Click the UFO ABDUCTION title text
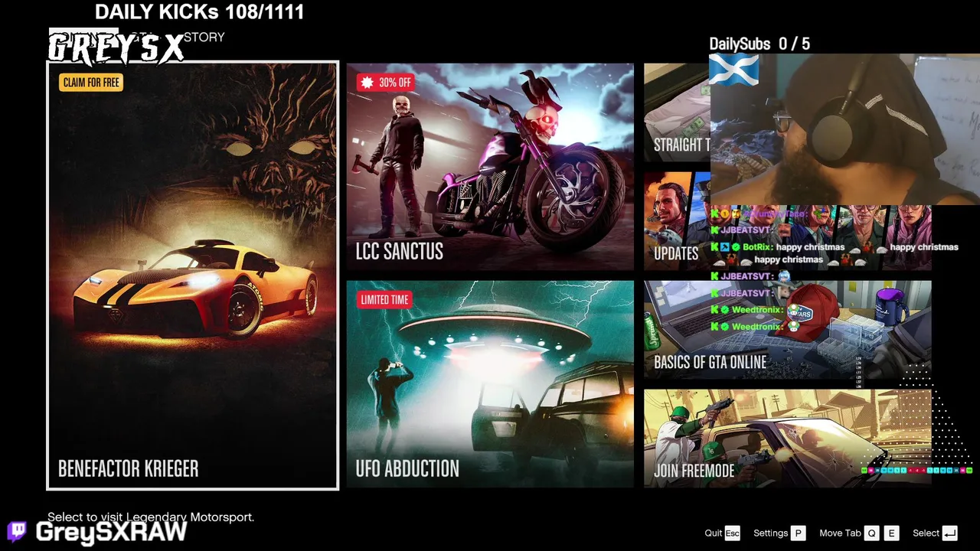The height and width of the screenshot is (551, 980). tap(407, 468)
